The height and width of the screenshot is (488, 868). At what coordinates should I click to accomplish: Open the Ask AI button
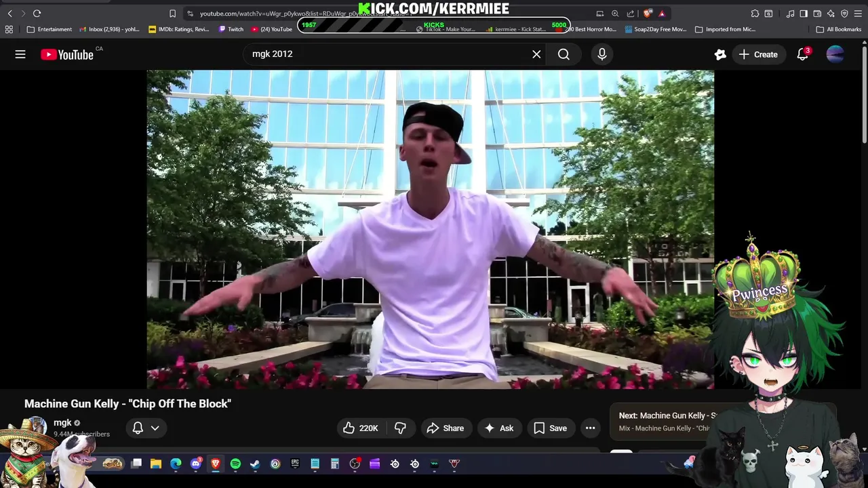click(x=499, y=428)
